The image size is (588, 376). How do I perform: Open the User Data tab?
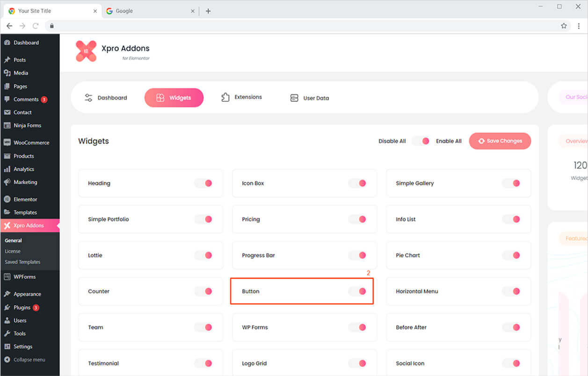[x=309, y=98]
